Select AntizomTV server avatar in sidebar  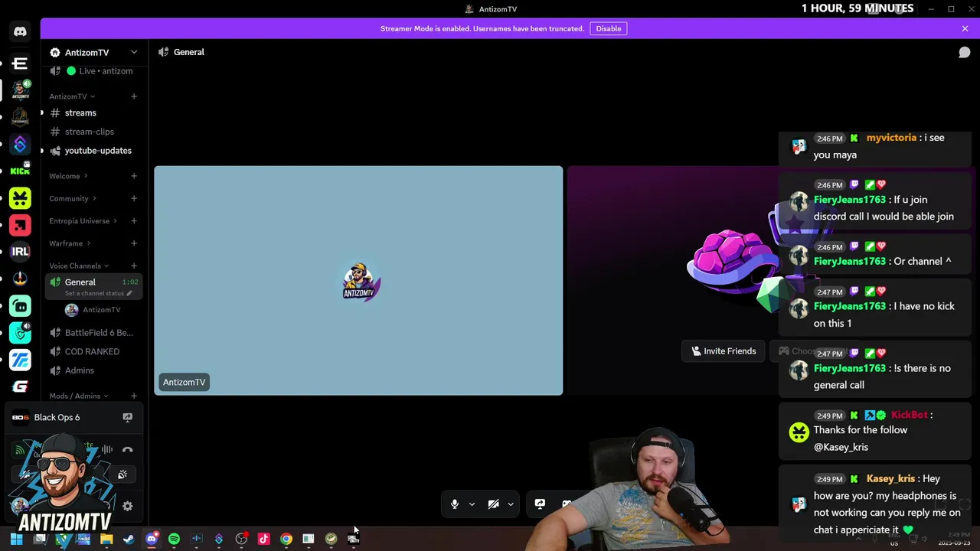[x=21, y=90]
